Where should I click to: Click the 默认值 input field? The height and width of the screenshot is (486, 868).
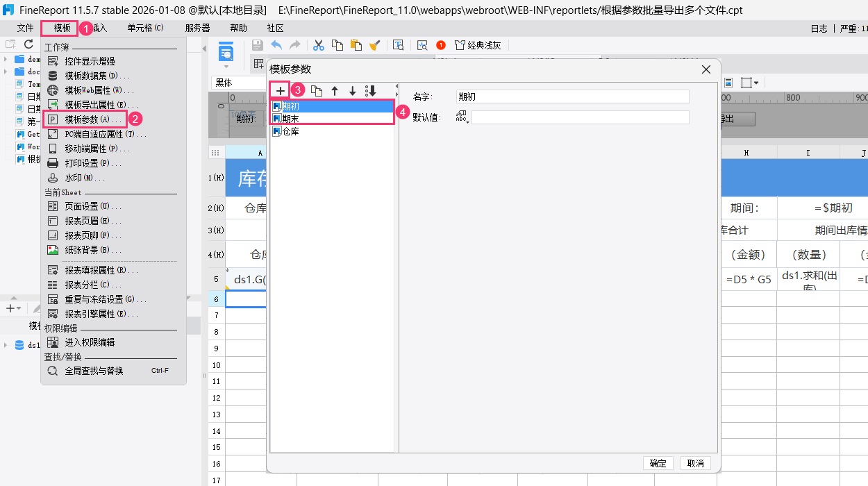(581, 117)
